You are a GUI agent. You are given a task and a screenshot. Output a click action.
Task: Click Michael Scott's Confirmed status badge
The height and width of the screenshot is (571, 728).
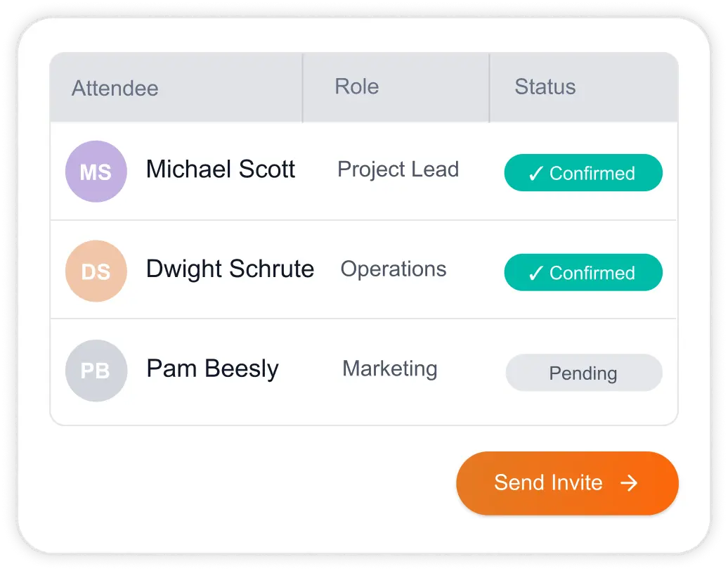[x=583, y=173]
